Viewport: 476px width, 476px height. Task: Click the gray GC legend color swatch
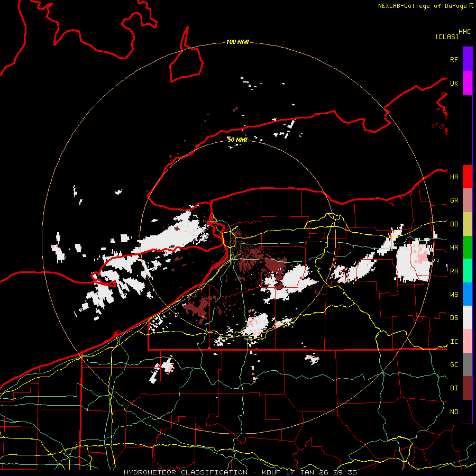467,364
